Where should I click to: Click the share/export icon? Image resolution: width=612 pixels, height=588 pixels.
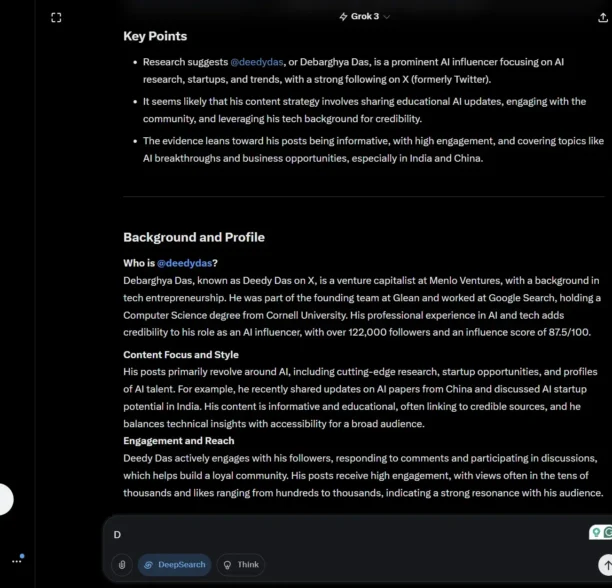coord(603,18)
